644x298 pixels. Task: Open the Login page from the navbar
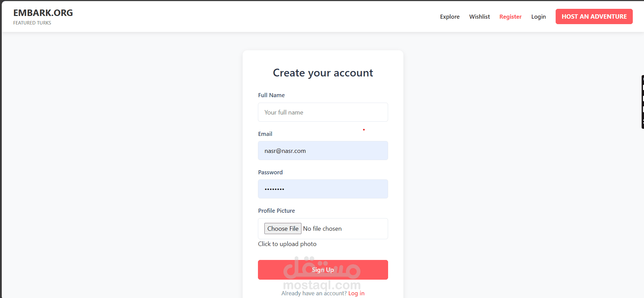pyautogui.click(x=538, y=17)
